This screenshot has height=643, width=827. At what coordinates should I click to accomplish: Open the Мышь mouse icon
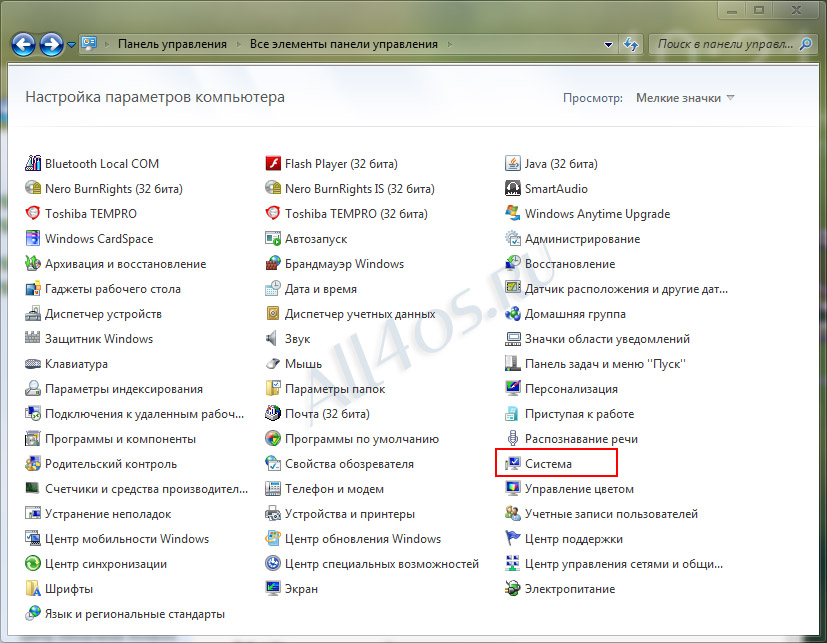273,363
